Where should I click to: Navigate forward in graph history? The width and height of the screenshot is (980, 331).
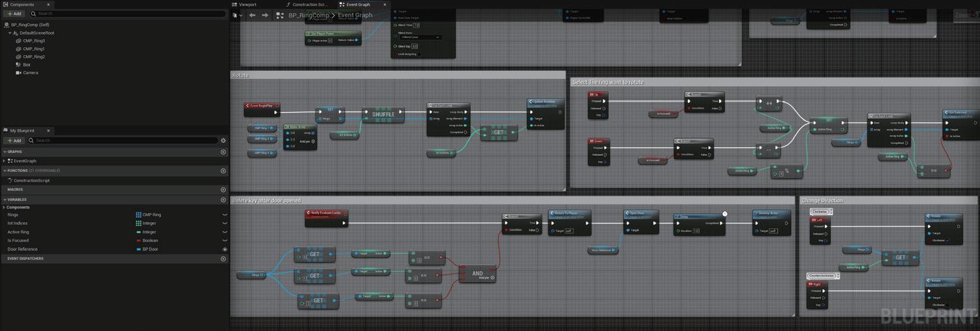coord(265,15)
